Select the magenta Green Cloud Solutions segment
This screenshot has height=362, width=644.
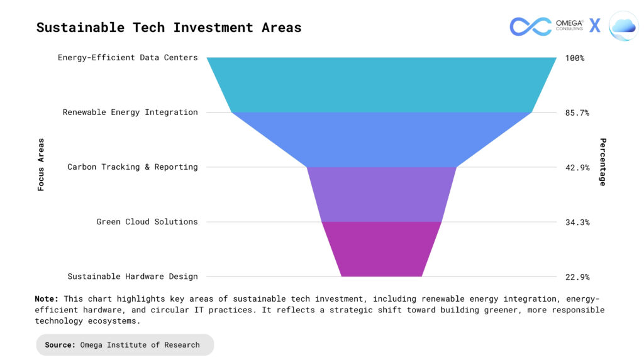[x=381, y=249]
